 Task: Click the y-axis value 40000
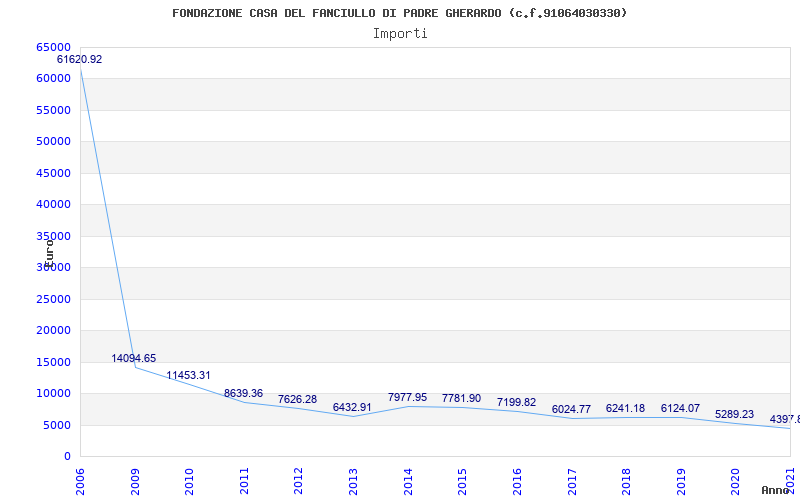click(x=54, y=205)
